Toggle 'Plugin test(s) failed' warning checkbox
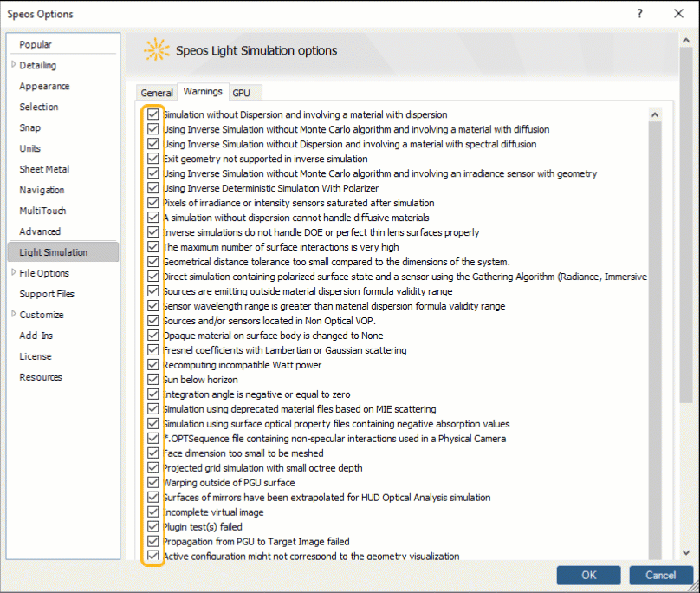 [152, 526]
